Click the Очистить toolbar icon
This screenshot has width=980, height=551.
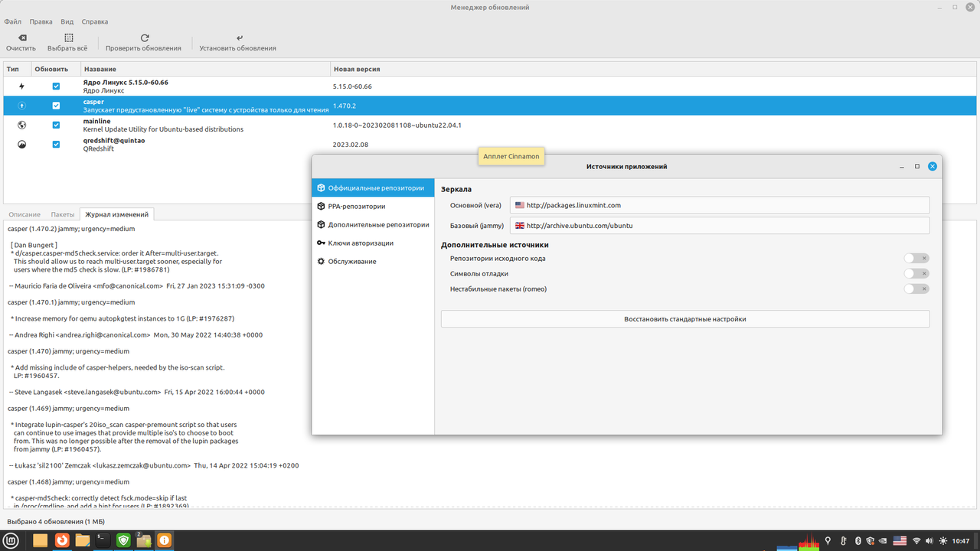point(21,37)
